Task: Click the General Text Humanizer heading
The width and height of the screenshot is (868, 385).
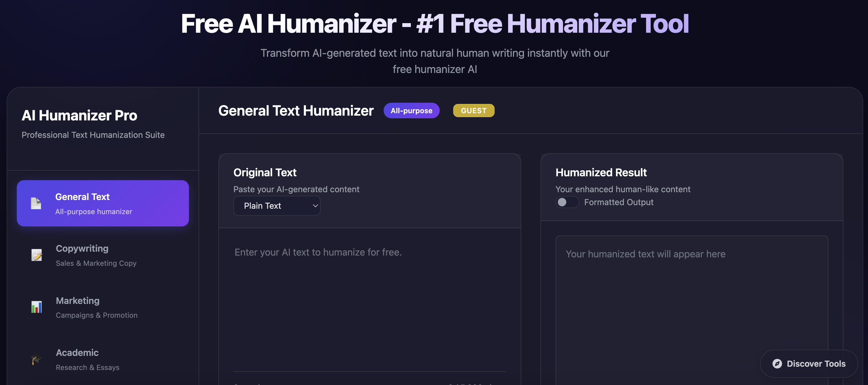Action: 296,110
